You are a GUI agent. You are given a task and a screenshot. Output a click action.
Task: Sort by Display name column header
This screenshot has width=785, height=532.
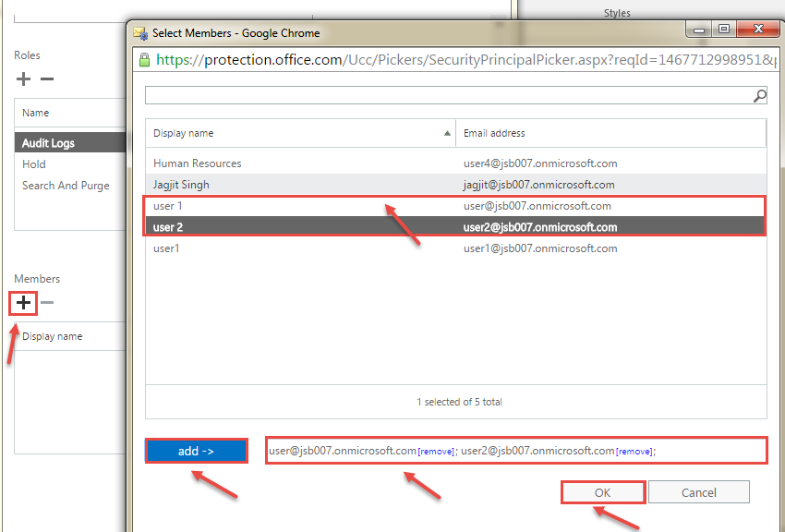click(x=300, y=133)
